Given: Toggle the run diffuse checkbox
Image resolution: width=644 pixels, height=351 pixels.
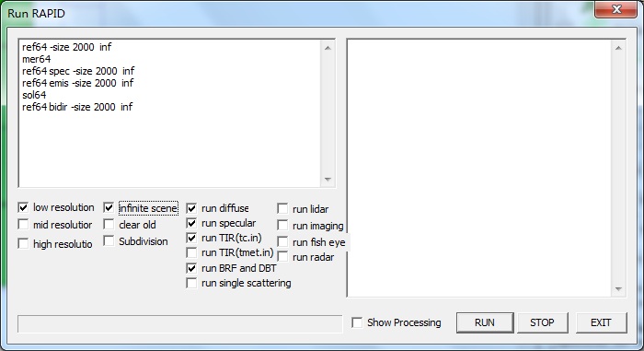Looking at the screenshot, I should tap(191, 208).
